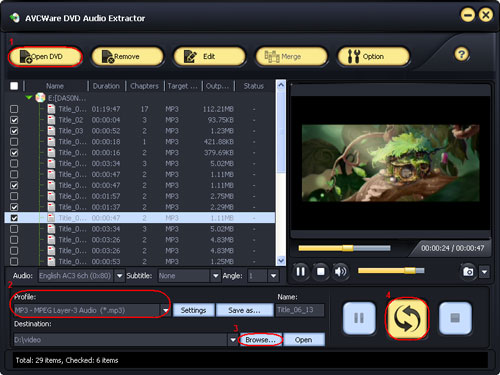Click the Target column header
500x375 pixels.
183,86
